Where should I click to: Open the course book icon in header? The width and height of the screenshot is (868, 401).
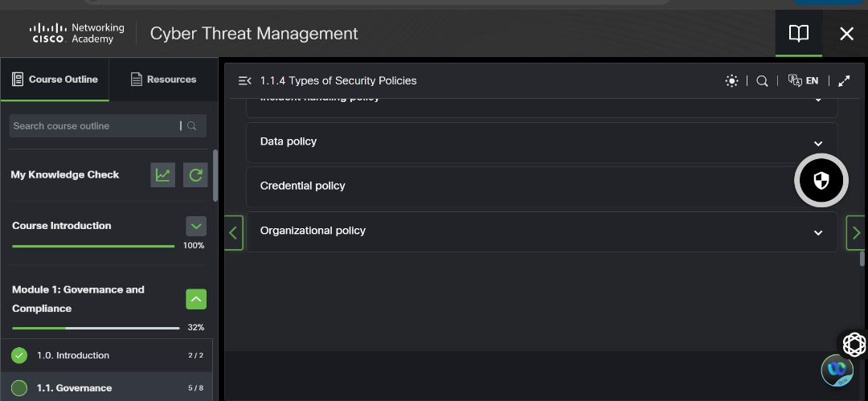pos(798,33)
